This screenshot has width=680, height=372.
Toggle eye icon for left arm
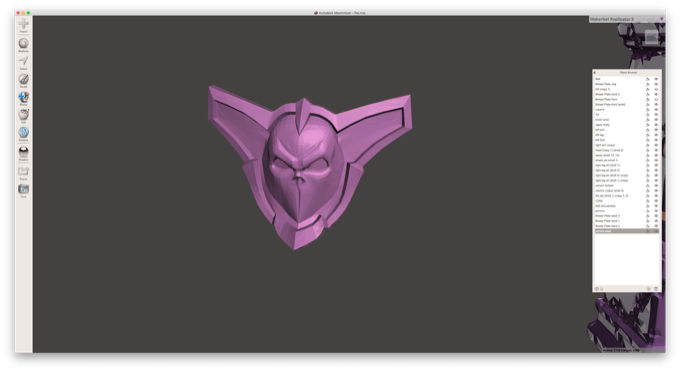point(656,130)
